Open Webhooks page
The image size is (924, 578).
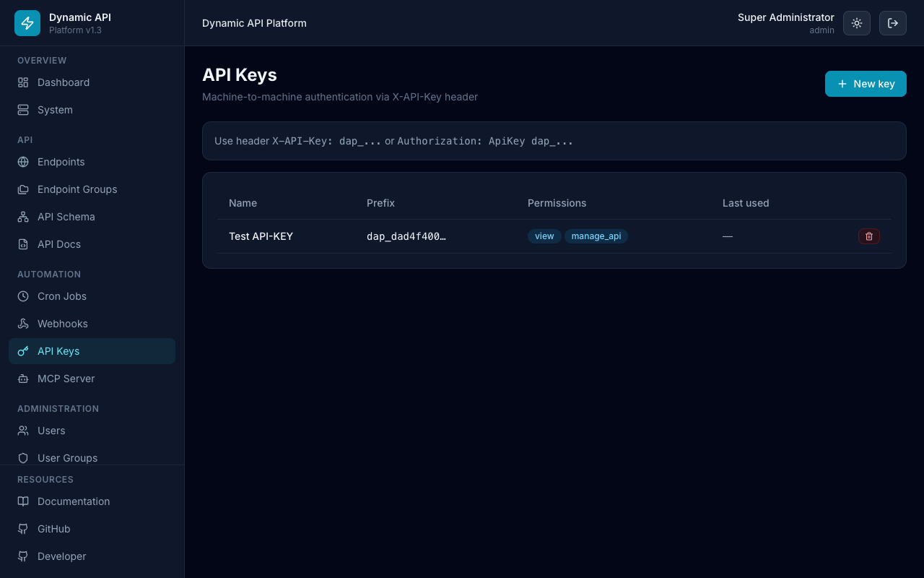click(x=92, y=324)
